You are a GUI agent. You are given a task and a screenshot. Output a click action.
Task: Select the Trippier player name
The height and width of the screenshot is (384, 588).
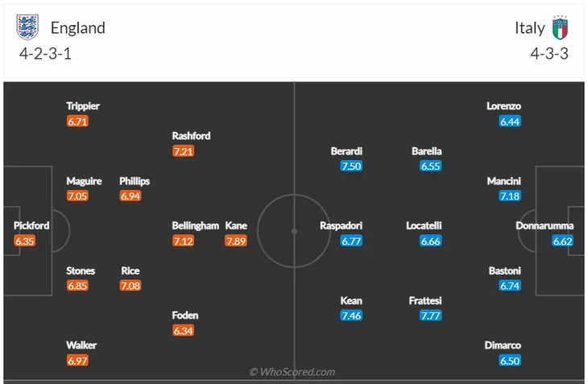pos(83,106)
